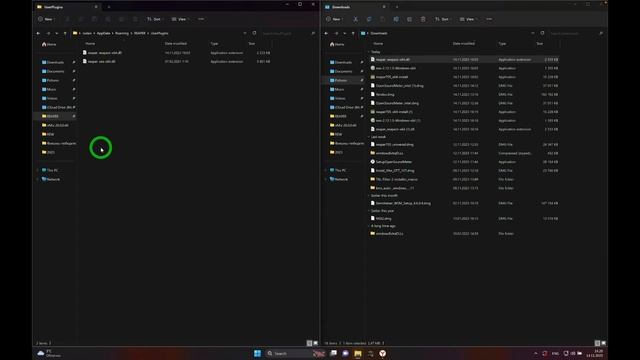Collapse the Last week group

(x=369, y=137)
